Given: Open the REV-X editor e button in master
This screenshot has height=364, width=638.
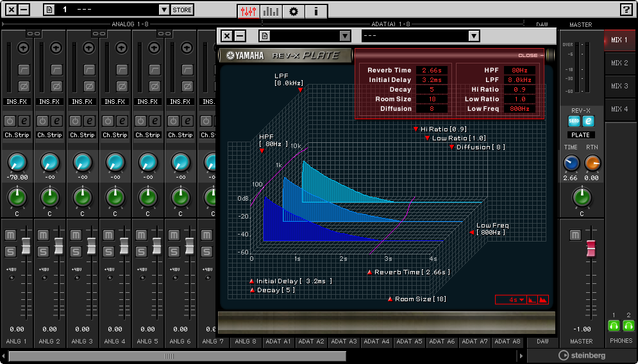Looking at the screenshot, I should (589, 120).
